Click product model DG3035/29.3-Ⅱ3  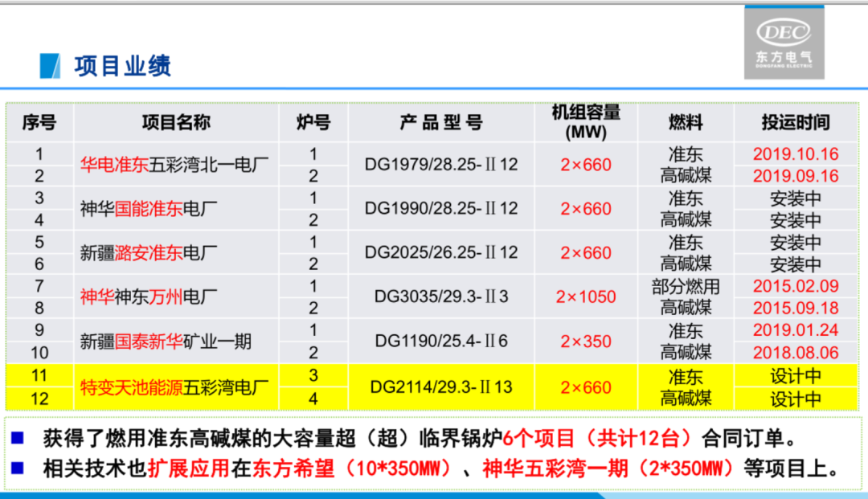click(441, 297)
